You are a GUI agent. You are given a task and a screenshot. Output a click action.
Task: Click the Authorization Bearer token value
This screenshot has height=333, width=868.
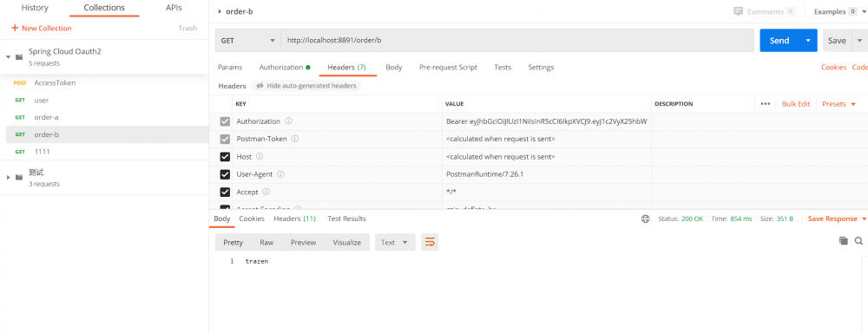547,121
